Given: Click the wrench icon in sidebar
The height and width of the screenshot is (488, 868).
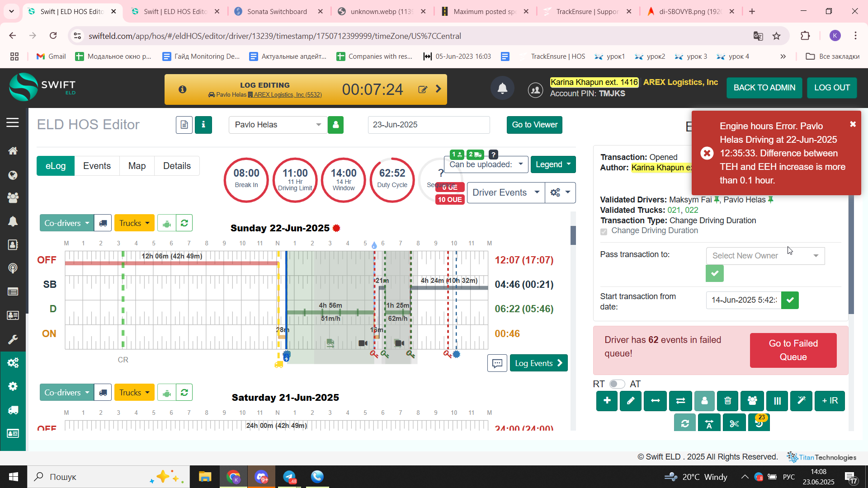Looking at the screenshot, I should coord(13,339).
